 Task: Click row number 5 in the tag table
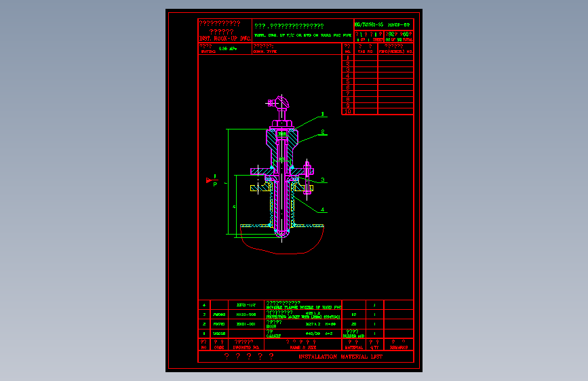pos(348,81)
